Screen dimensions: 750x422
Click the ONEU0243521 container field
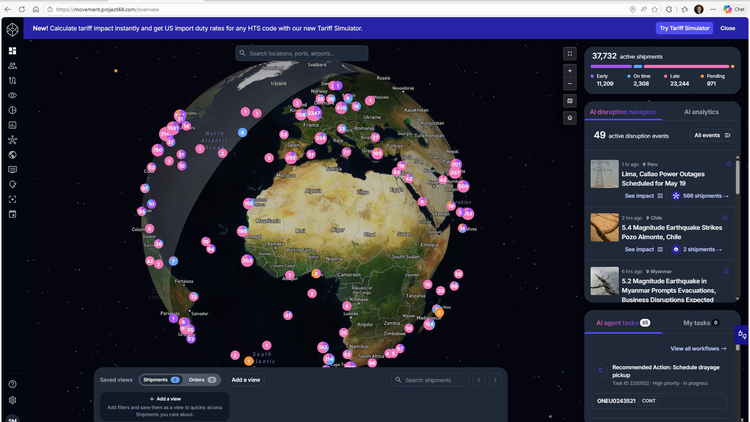click(660, 401)
